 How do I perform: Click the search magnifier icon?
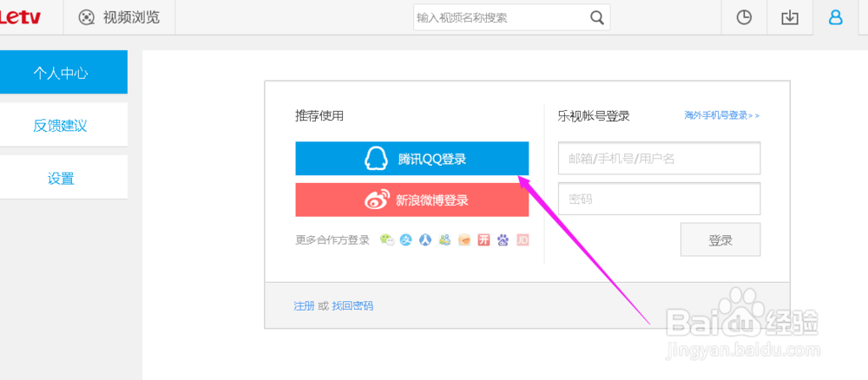tap(597, 17)
